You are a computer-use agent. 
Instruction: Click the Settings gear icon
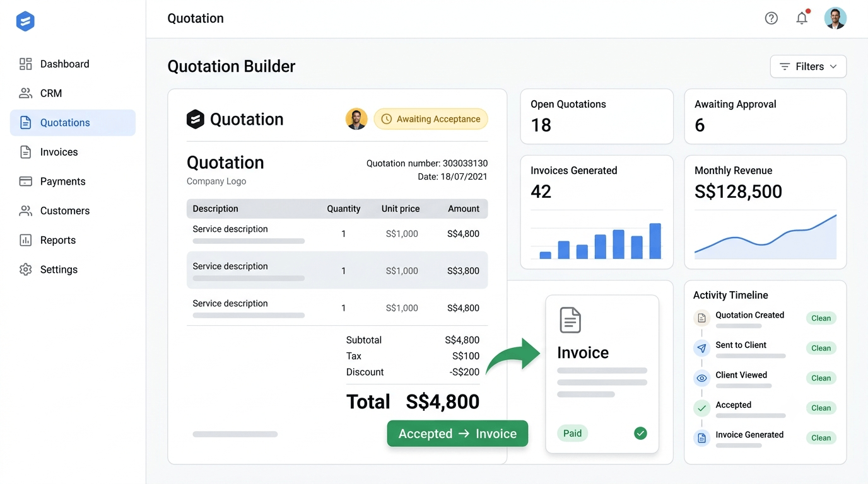(x=25, y=270)
